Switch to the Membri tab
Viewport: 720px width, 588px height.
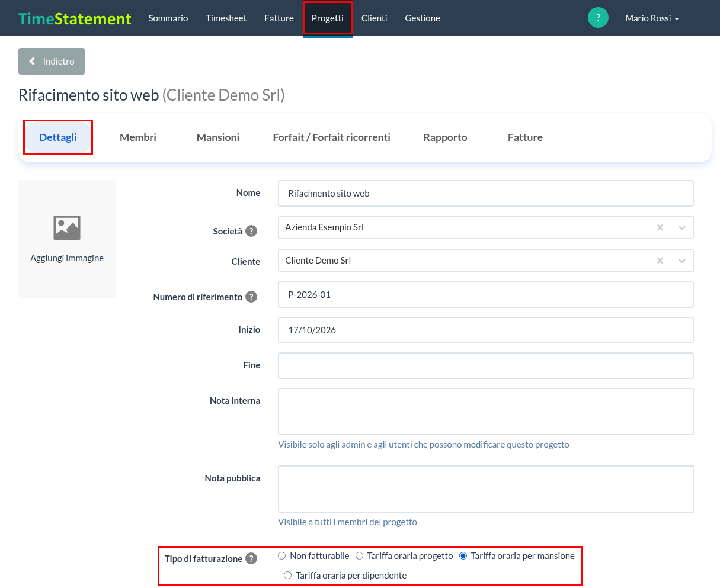pos(138,137)
